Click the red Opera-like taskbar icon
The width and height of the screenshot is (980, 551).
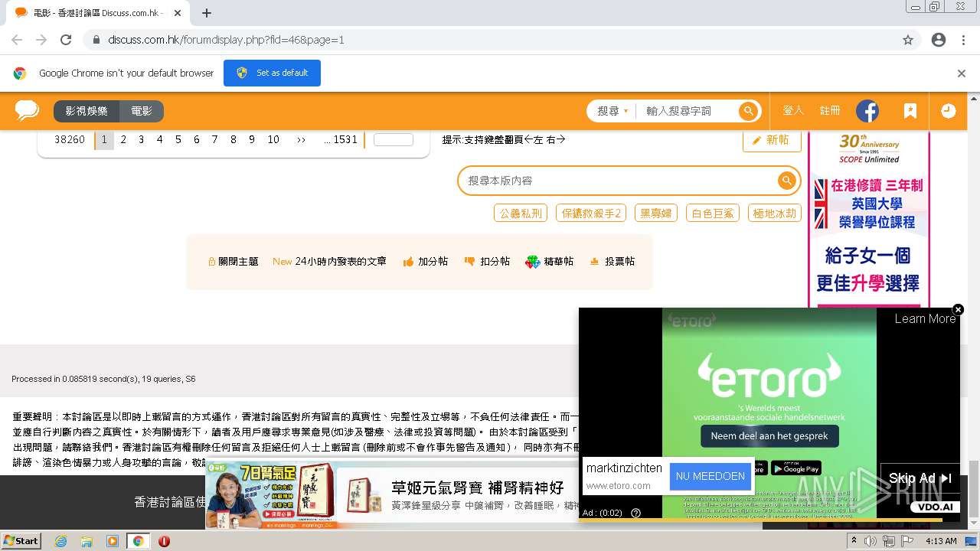tap(164, 541)
